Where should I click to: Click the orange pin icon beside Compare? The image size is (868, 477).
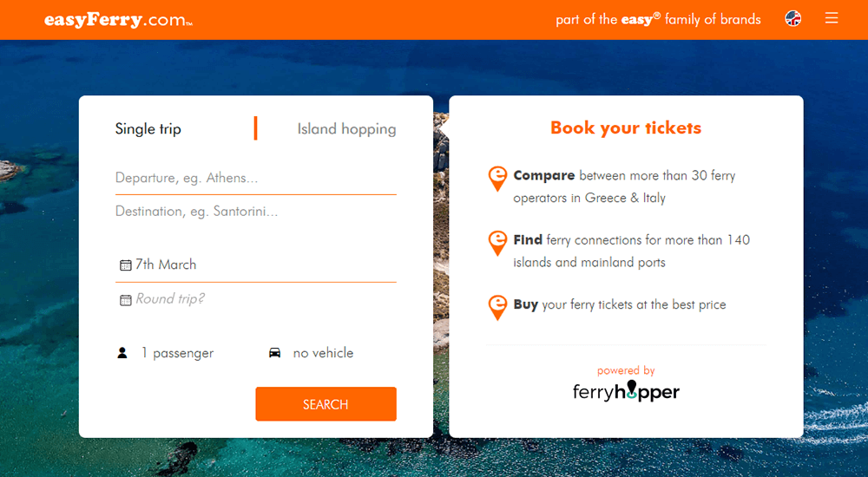[497, 179]
